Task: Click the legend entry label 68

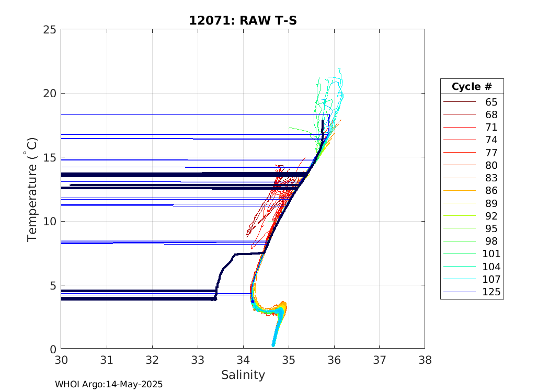Action: pos(491,114)
